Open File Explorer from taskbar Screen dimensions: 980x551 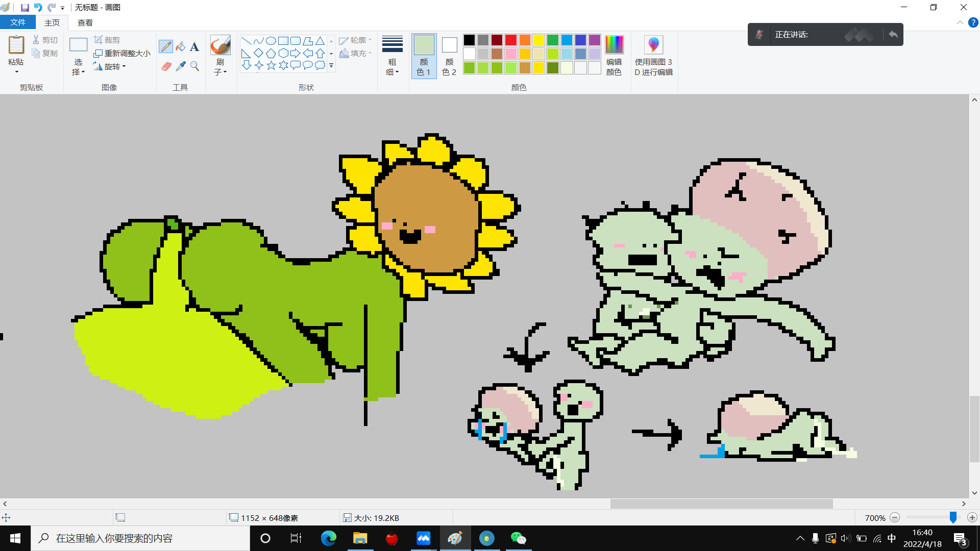click(x=360, y=538)
